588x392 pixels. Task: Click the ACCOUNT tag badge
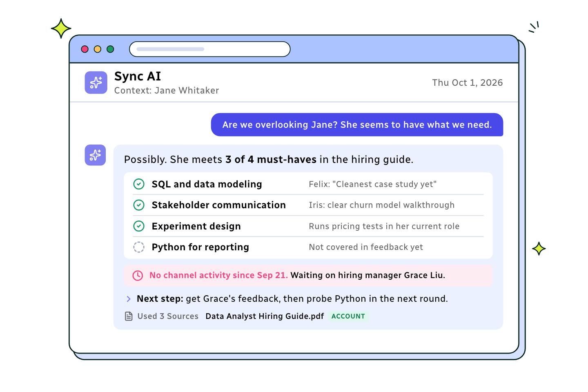click(x=348, y=316)
